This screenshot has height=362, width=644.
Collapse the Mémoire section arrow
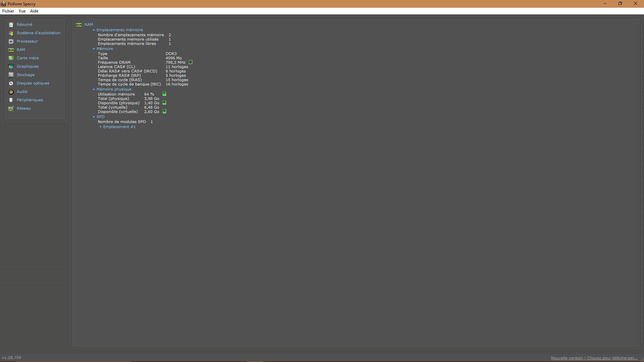point(94,49)
